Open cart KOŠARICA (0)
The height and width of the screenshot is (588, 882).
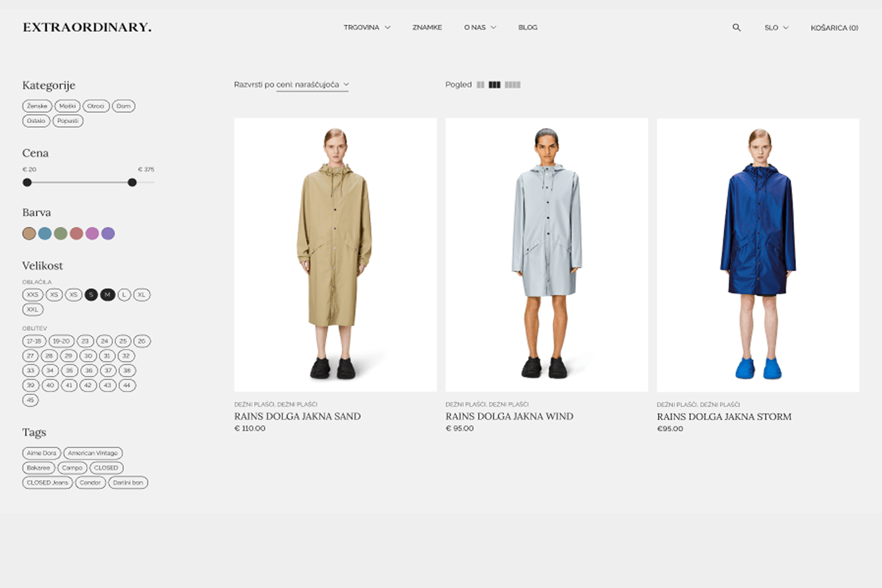(x=834, y=28)
